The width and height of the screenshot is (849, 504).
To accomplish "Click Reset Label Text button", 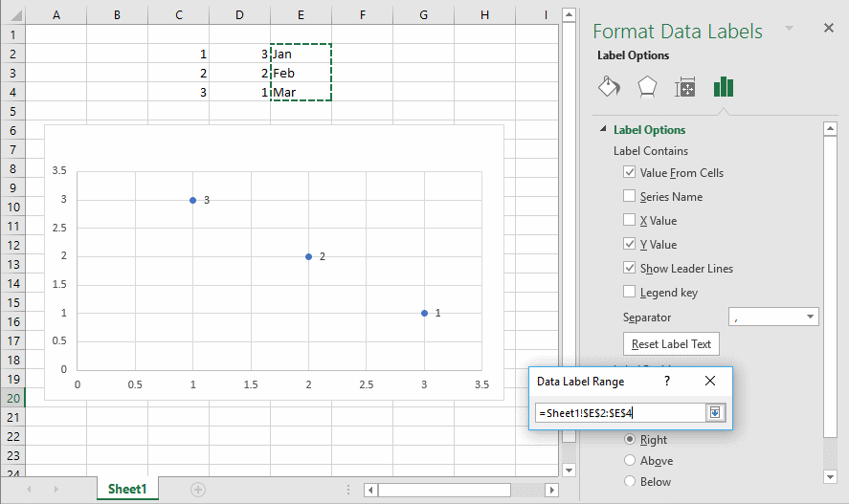I will (671, 344).
